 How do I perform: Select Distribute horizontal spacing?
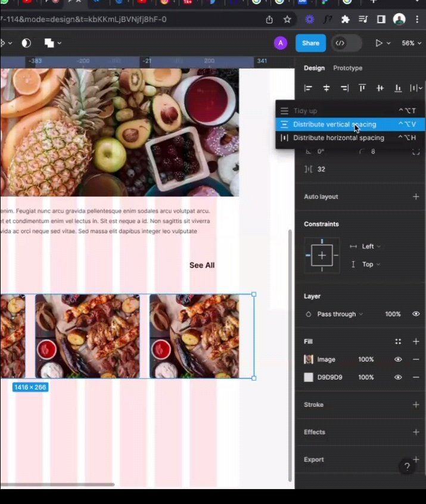350,138
